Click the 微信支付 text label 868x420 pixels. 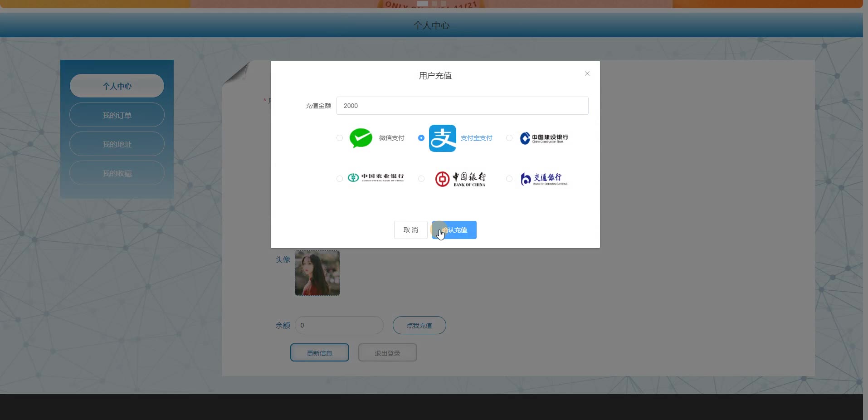(391, 138)
